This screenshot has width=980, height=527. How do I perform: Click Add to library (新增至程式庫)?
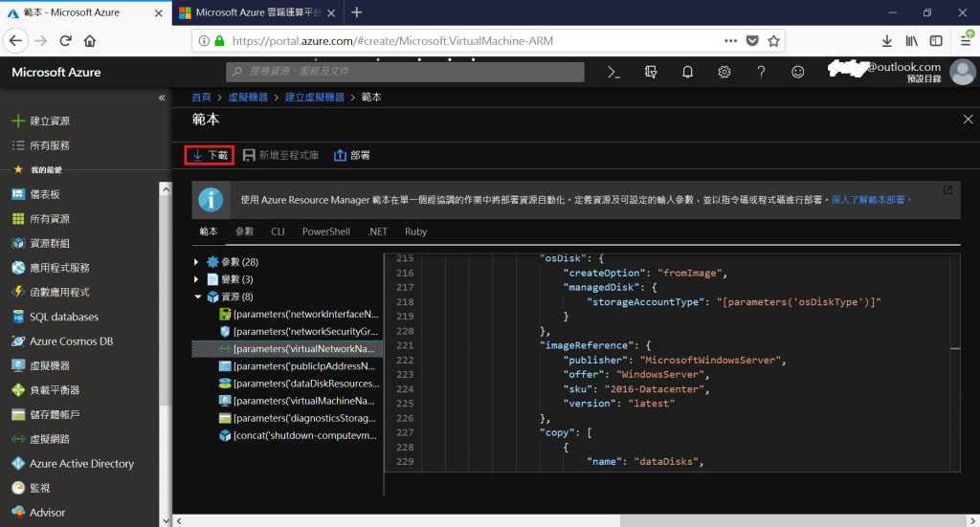coord(280,155)
